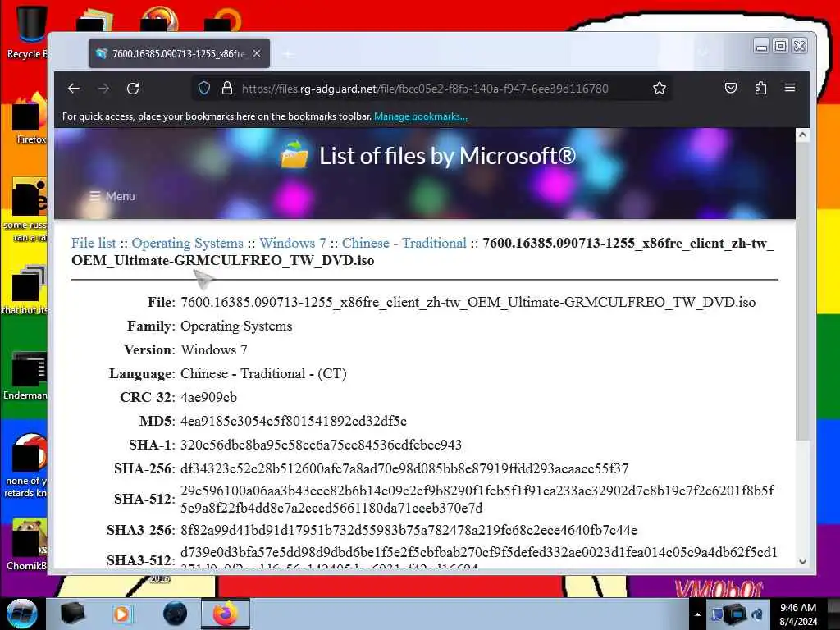840x630 pixels.
Task: Select the File name value ending TW_DVD.iso
Action: point(468,302)
